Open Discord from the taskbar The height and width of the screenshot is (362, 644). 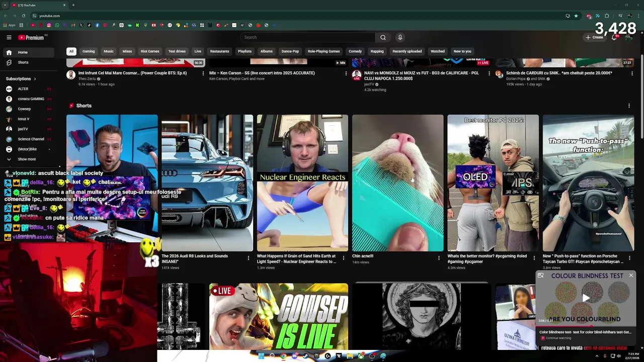[x=295, y=356]
